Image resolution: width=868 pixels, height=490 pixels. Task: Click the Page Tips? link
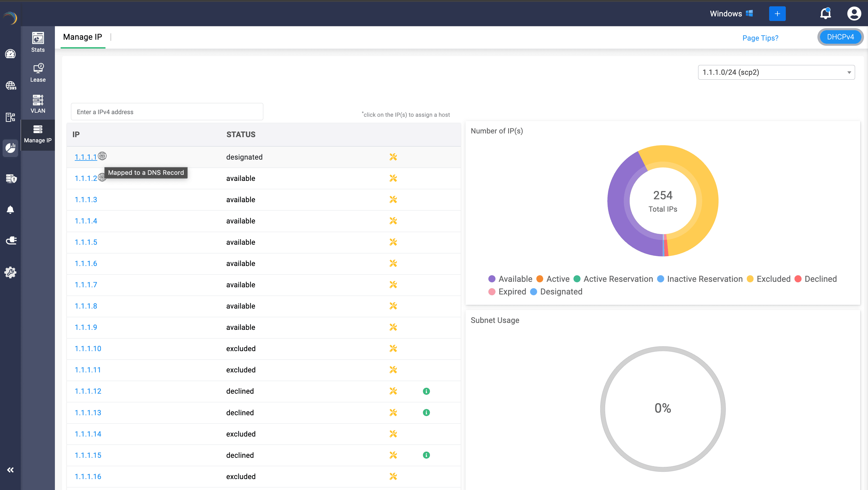pos(760,38)
